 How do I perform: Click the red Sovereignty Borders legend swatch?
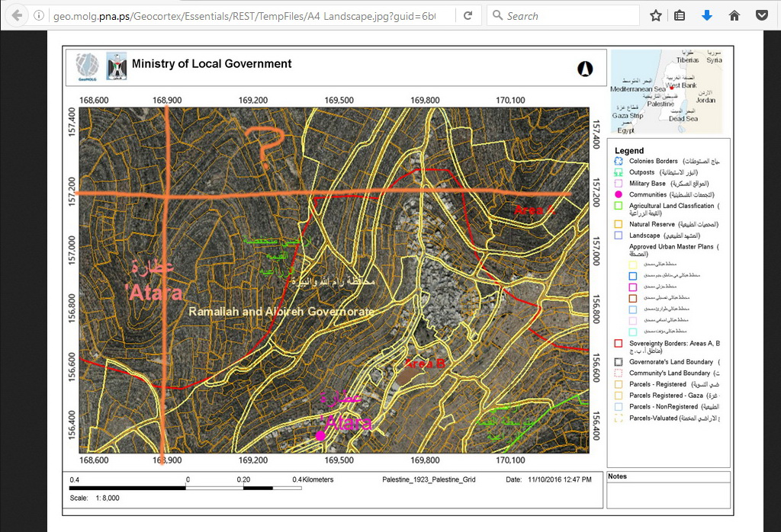[618, 344]
